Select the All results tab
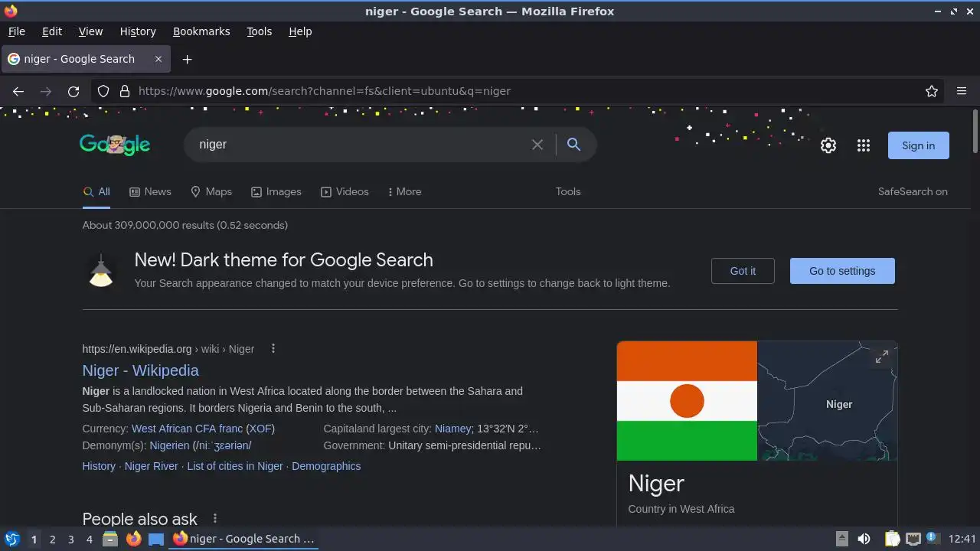Image resolution: width=980 pixels, height=551 pixels. [96, 191]
